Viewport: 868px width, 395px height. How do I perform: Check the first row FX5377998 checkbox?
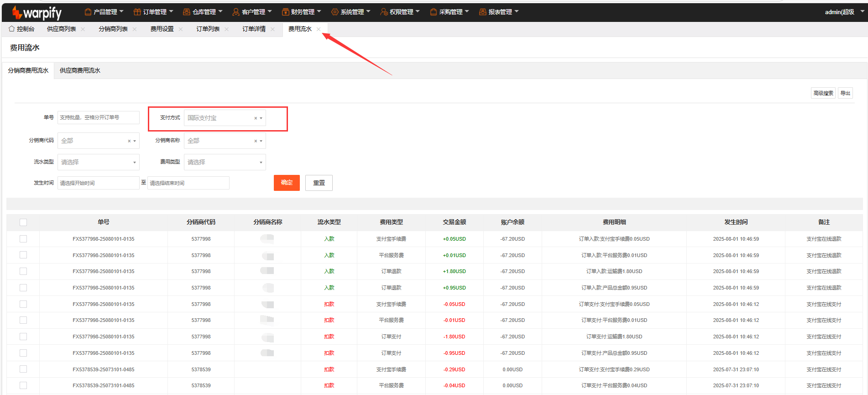(x=23, y=239)
